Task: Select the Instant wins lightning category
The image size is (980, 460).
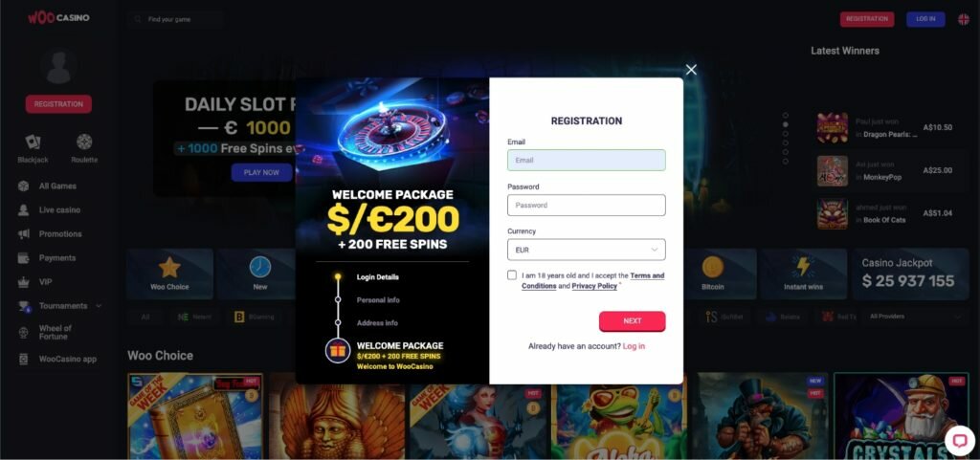Action: click(x=803, y=274)
